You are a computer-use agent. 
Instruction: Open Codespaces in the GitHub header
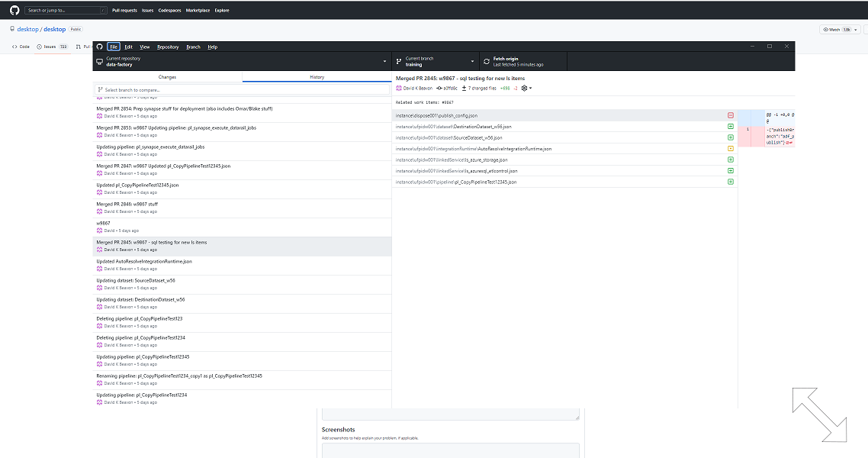coord(169,10)
